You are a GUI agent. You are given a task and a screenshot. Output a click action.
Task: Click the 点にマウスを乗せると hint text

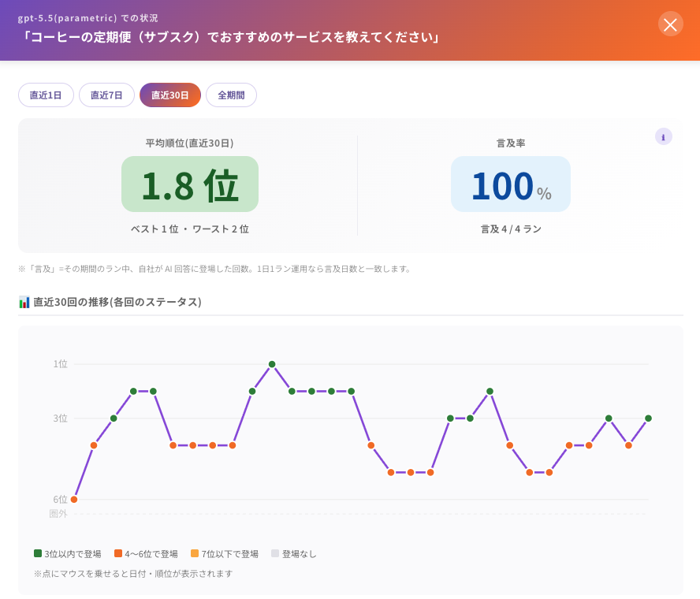[133, 574]
